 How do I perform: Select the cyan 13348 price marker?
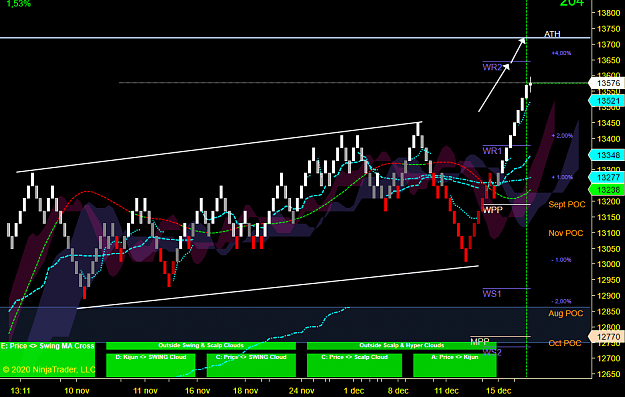608,155
